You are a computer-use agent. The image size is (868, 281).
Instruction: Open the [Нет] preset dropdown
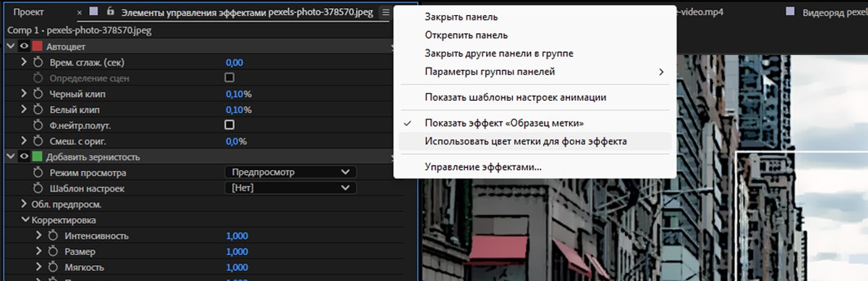(x=290, y=188)
